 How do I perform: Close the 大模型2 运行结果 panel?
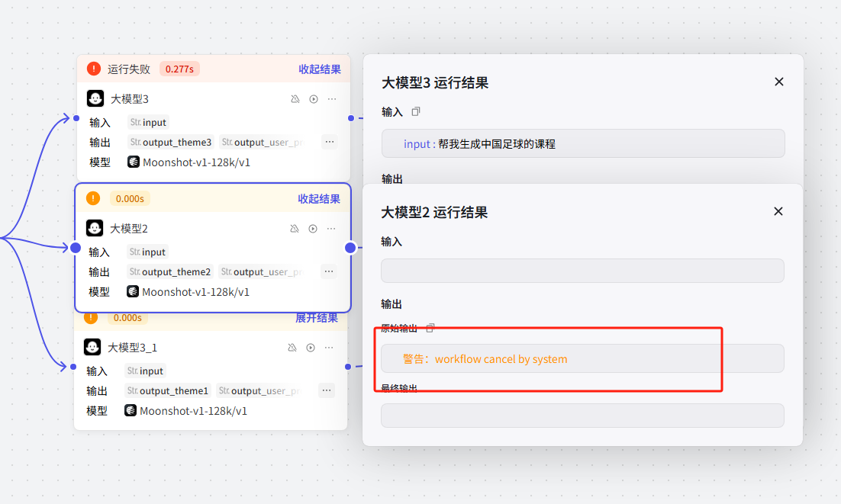tap(778, 211)
